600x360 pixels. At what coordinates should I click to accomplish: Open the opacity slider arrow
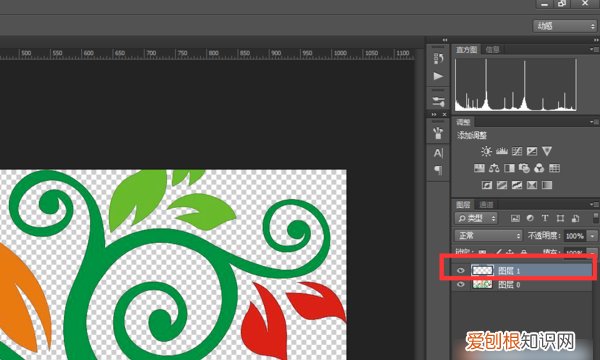(593, 236)
